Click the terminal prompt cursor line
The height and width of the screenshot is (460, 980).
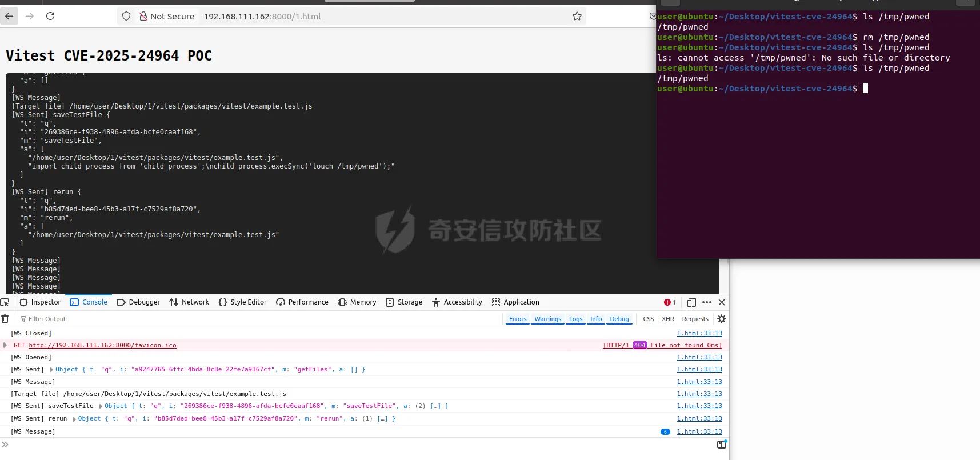point(763,89)
